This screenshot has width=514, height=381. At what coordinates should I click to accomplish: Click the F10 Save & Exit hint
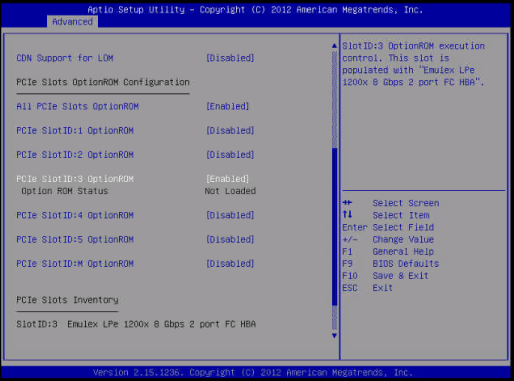(386, 276)
